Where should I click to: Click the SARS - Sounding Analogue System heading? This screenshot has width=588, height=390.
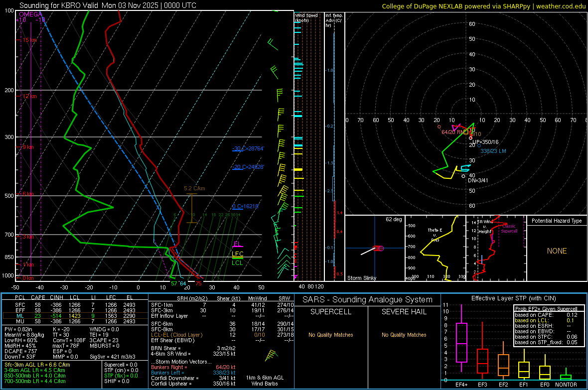coord(368,300)
